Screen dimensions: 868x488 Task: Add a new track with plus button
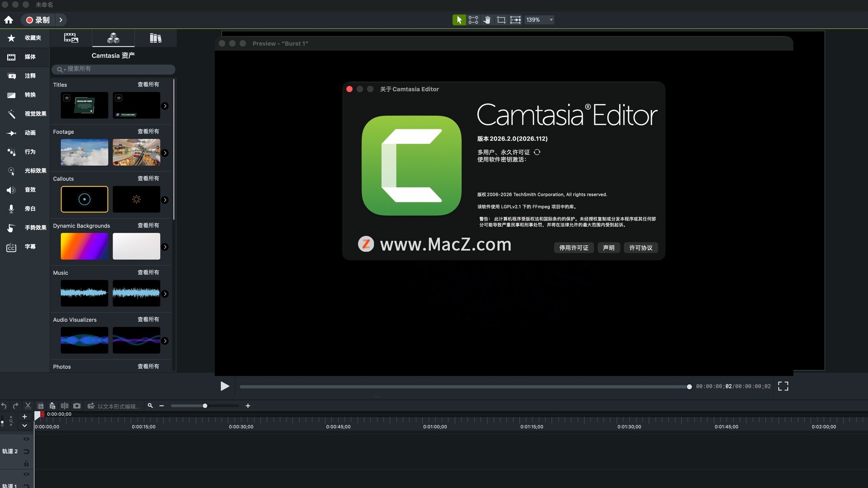click(x=24, y=417)
